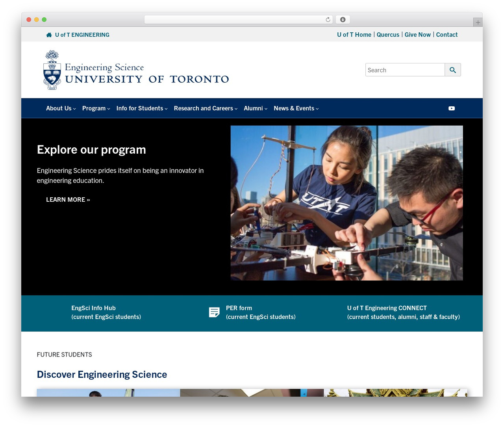Viewport: 504px width, 427px height.
Task: Close the window with red button
Action: click(x=29, y=20)
